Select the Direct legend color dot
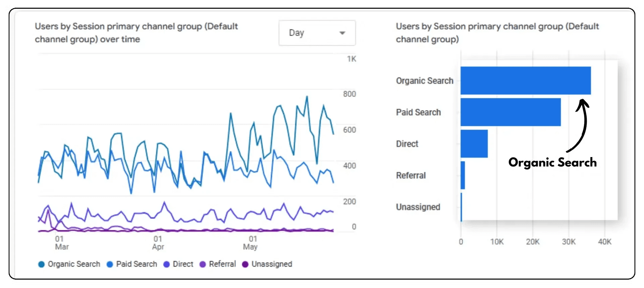644x288 pixels. coord(166,265)
